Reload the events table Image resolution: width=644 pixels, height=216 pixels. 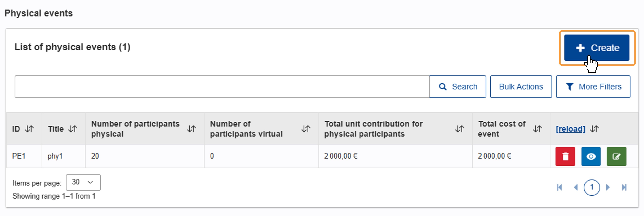570,129
